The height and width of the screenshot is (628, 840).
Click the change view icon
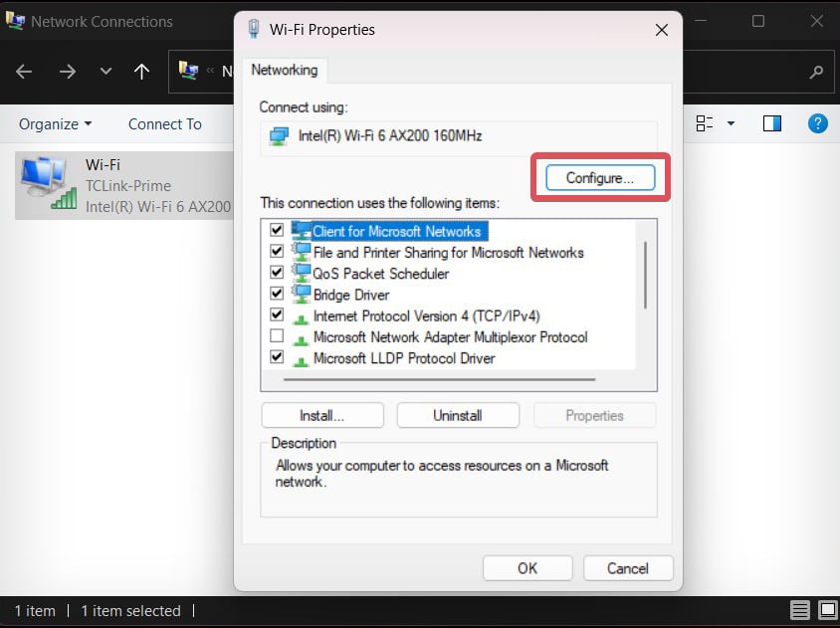click(704, 123)
